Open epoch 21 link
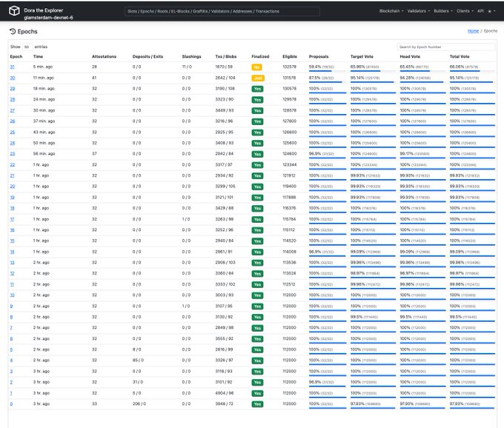The image size is (504, 428). [12, 175]
